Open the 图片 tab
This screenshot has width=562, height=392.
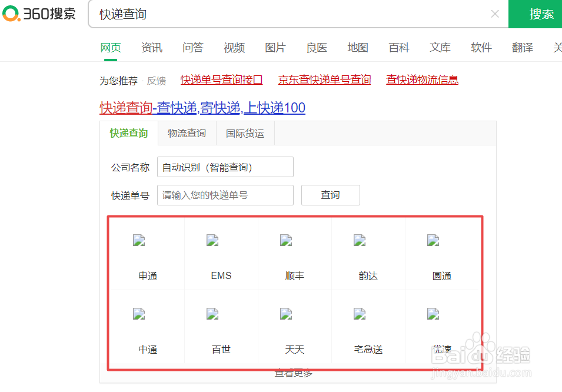click(275, 47)
